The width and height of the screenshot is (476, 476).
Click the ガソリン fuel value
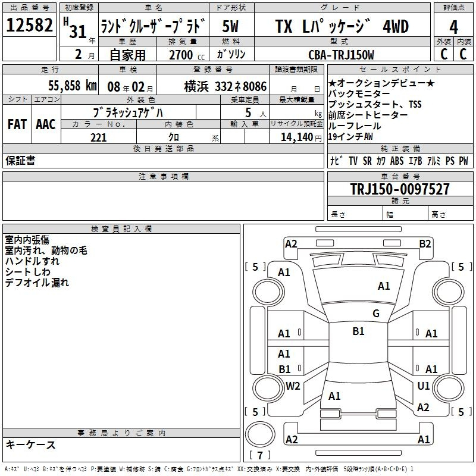tap(231, 54)
